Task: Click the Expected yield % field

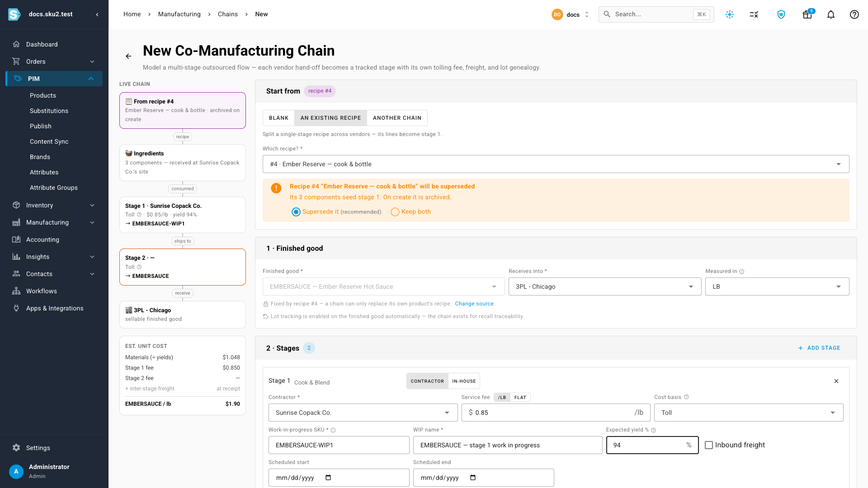Action: coord(652,445)
